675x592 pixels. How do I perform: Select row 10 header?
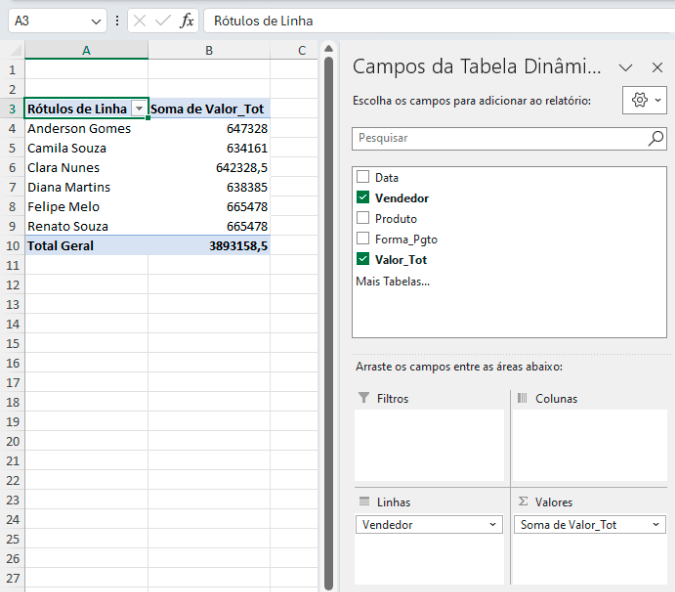[12, 246]
